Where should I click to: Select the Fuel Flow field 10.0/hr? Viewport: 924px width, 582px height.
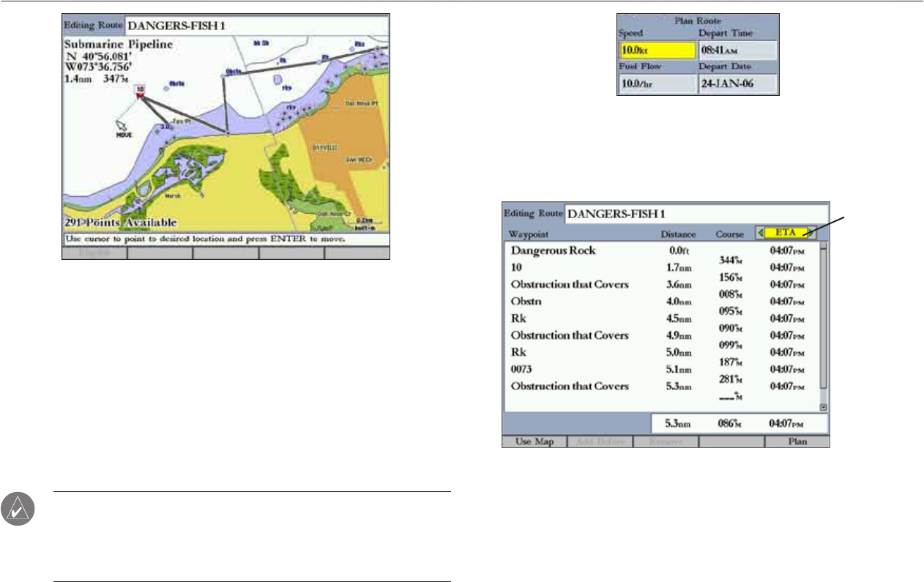point(657,83)
